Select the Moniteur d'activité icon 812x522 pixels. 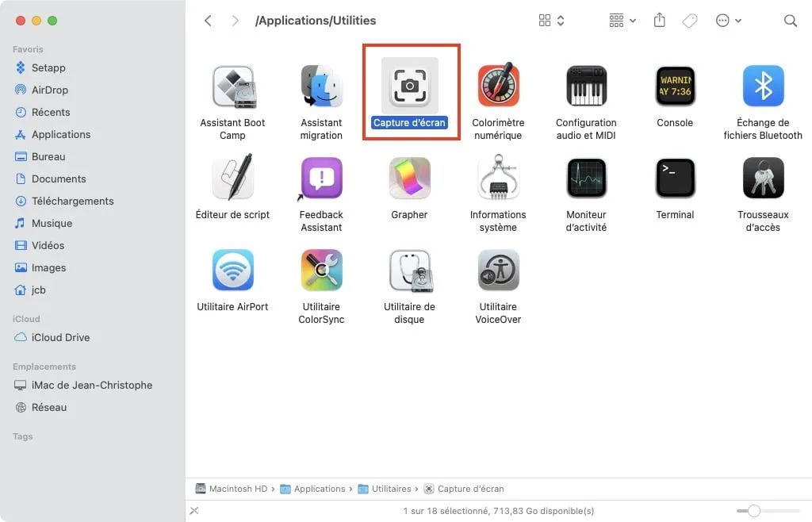pyautogui.click(x=586, y=178)
